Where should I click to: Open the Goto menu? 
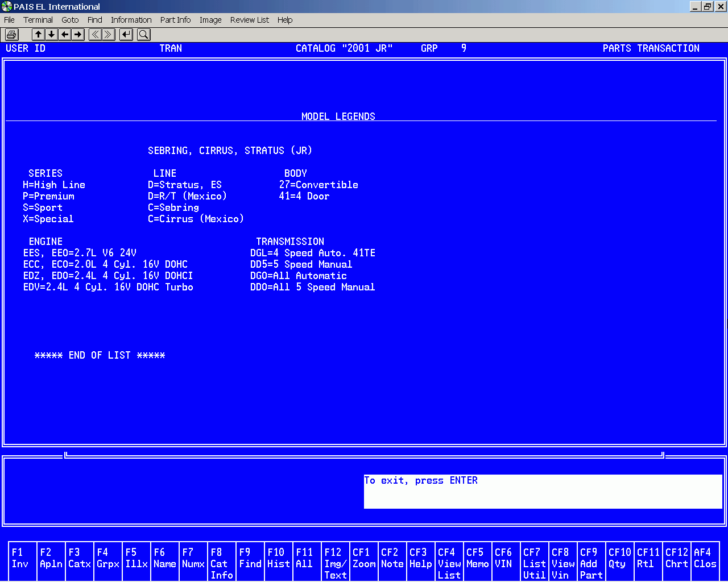pos(70,20)
